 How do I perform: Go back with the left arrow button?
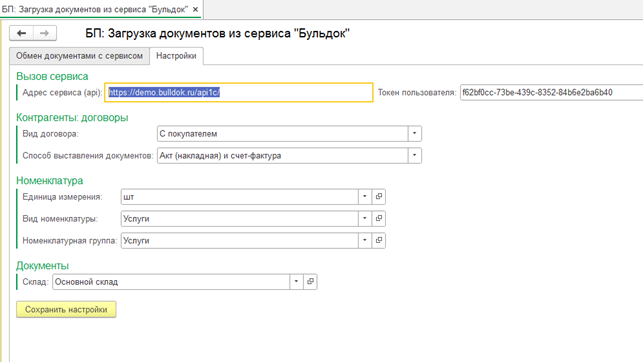pyautogui.click(x=21, y=33)
